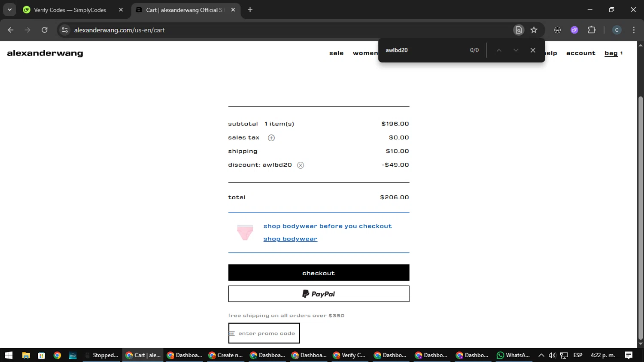The image size is (644, 362).
Task: Go forward in browser history
Action: [x=27, y=30]
